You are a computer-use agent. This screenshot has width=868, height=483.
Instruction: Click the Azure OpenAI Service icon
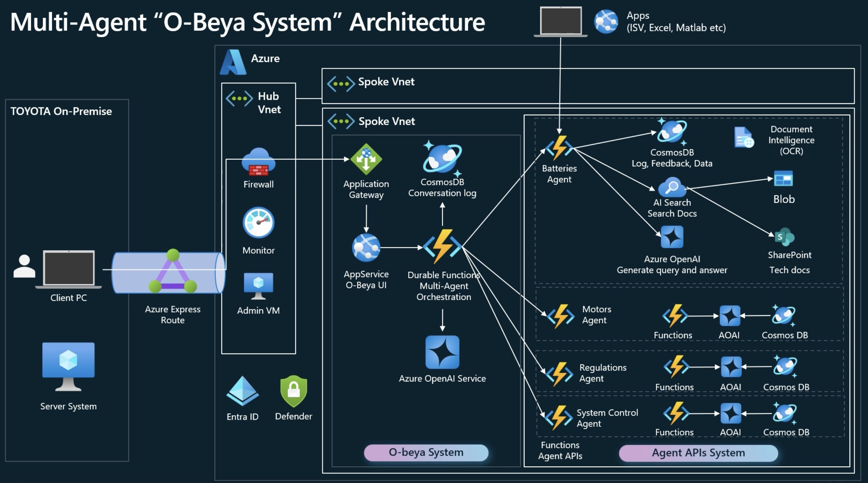[x=442, y=352]
